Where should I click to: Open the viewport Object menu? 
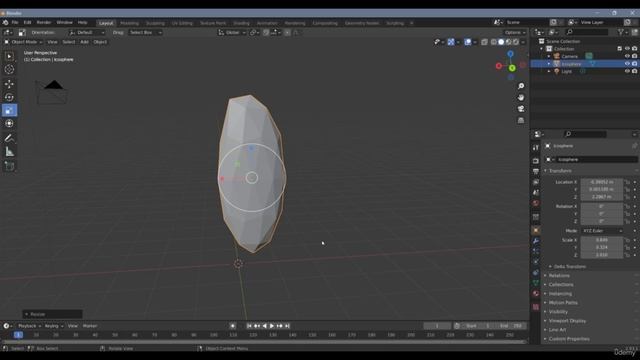(x=100, y=42)
